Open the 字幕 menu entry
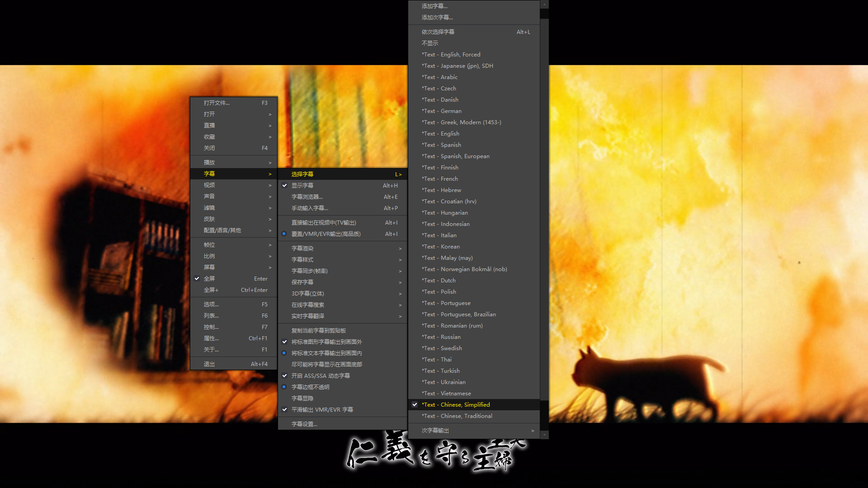The image size is (868, 488). [234, 174]
